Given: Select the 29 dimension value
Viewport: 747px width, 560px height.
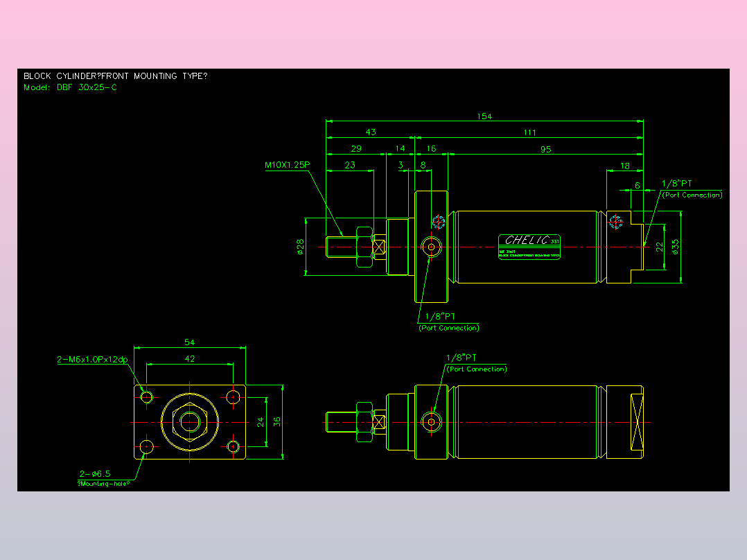Looking at the screenshot, I should click(356, 149).
